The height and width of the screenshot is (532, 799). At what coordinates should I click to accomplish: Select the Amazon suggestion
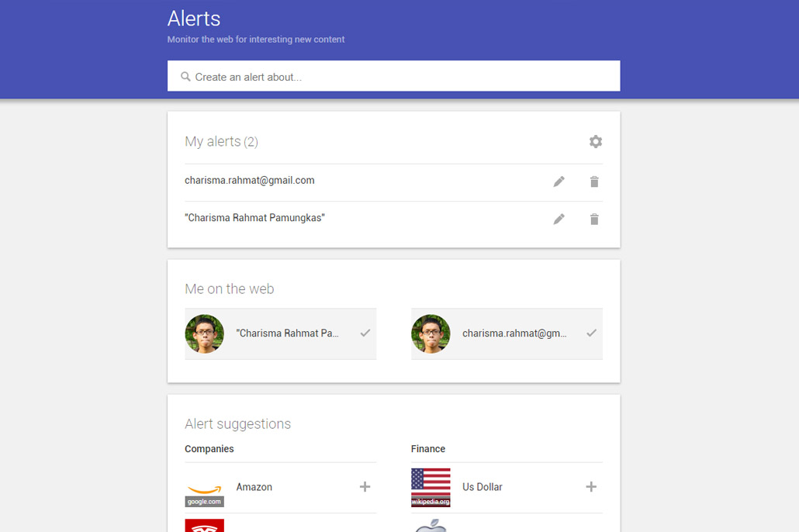click(x=254, y=487)
